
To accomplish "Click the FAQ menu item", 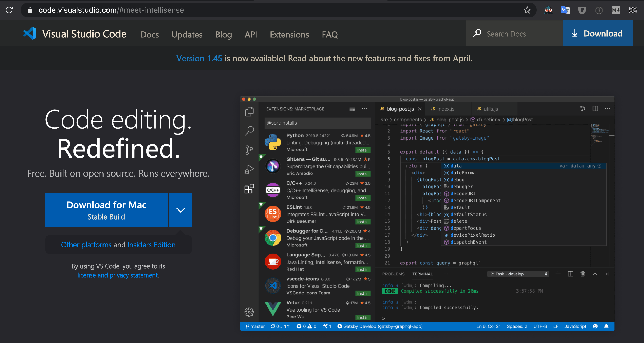I will [x=330, y=34].
